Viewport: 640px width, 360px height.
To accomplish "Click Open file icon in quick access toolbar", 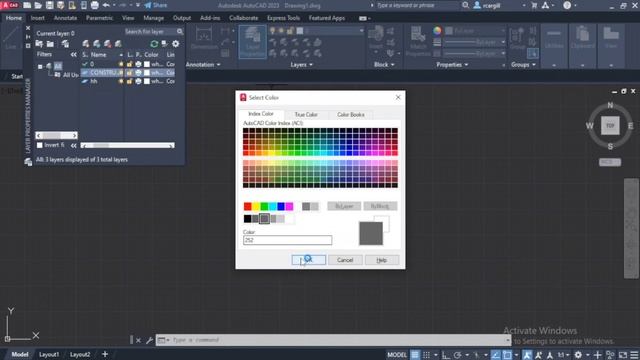I will 38,5.
